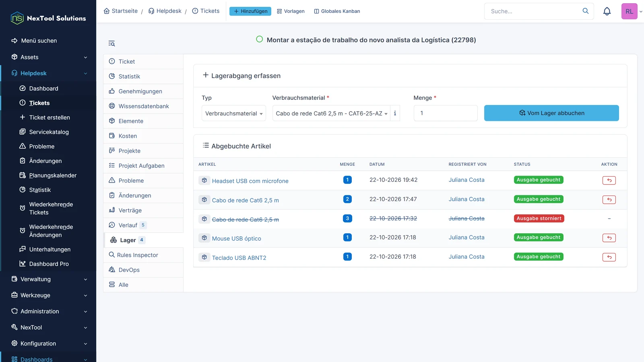Screen dimensions: 644x362
Task: Open the Verbrauchsmaterial item dropdown
Action: 331,113
